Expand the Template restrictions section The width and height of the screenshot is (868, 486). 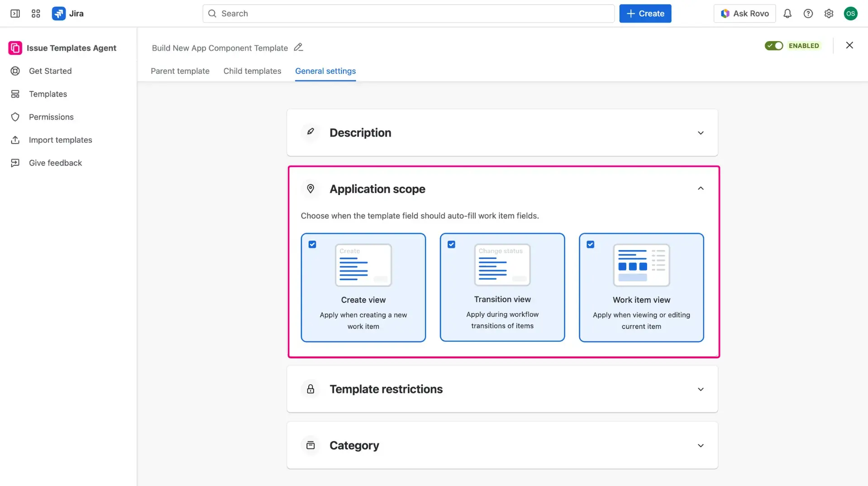700,389
